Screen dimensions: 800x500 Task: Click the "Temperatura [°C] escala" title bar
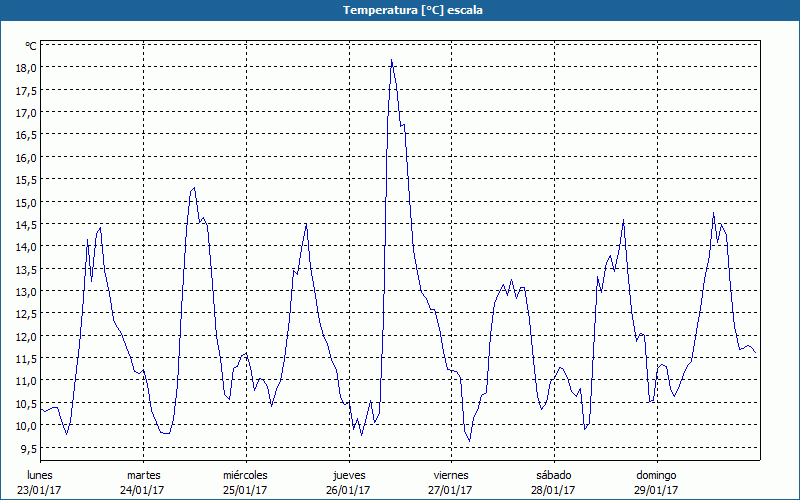coord(400,10)
